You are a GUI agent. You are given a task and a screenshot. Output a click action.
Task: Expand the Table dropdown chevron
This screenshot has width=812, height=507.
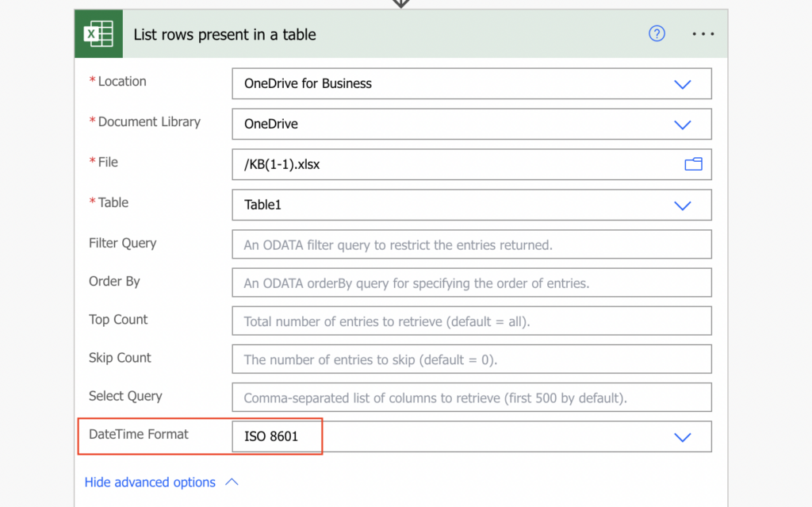(683, 205)
